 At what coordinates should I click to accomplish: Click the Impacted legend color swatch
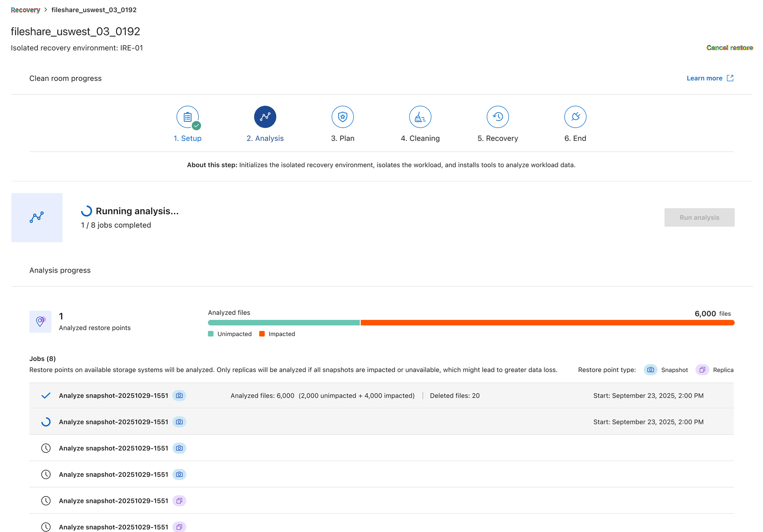[x=262, y=334]
